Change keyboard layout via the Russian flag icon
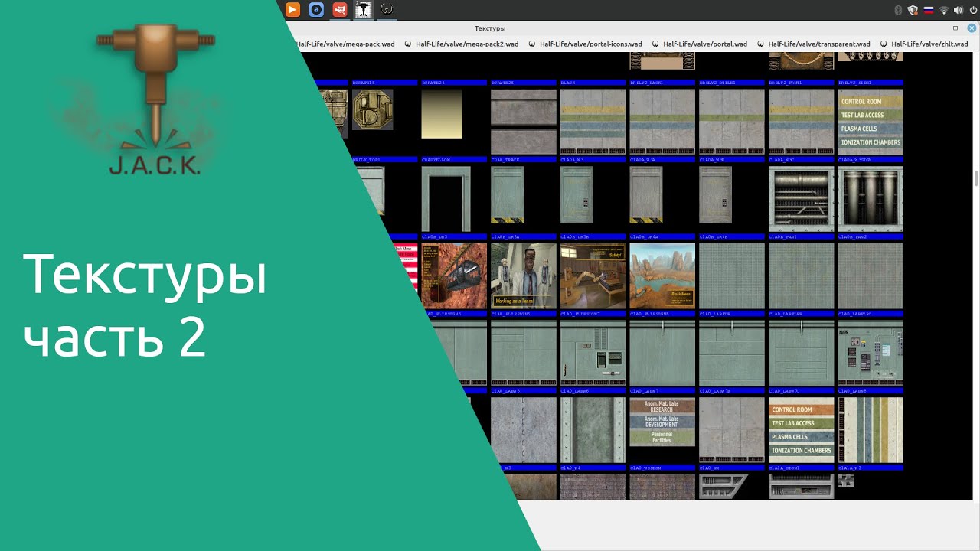 click(929, 10)
